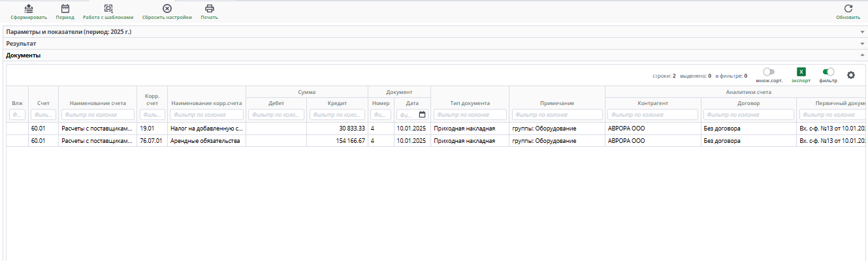Screen dimensions: 868x261
Task: Click the Печать printer icon
Action: (209, 9)
